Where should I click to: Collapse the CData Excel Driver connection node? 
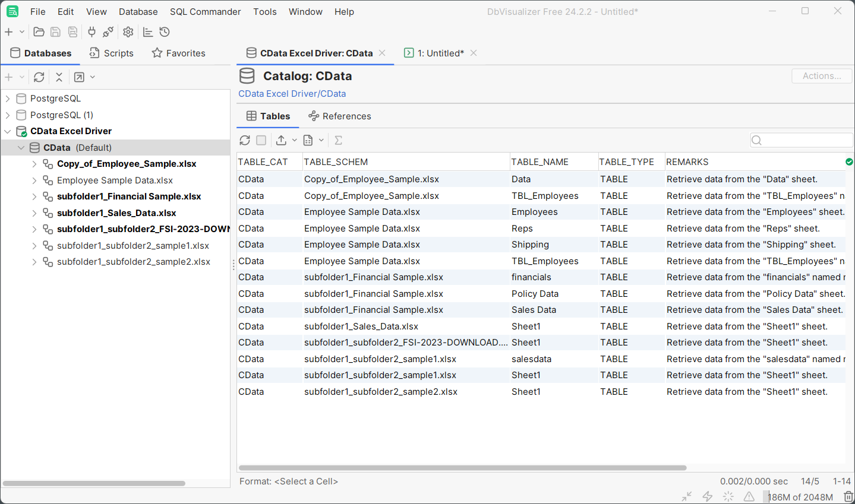click(8, 131)
